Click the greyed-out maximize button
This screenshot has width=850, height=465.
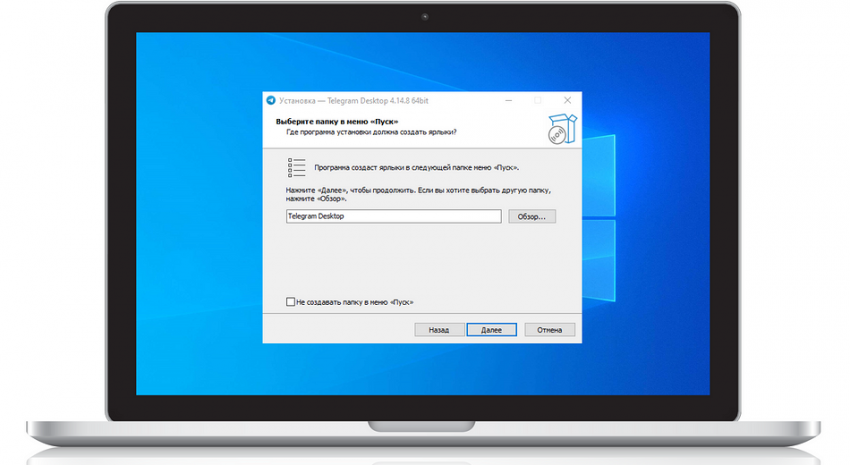point(537,100)
